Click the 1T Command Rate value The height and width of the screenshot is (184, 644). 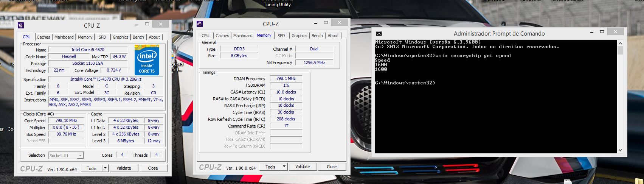286,126
